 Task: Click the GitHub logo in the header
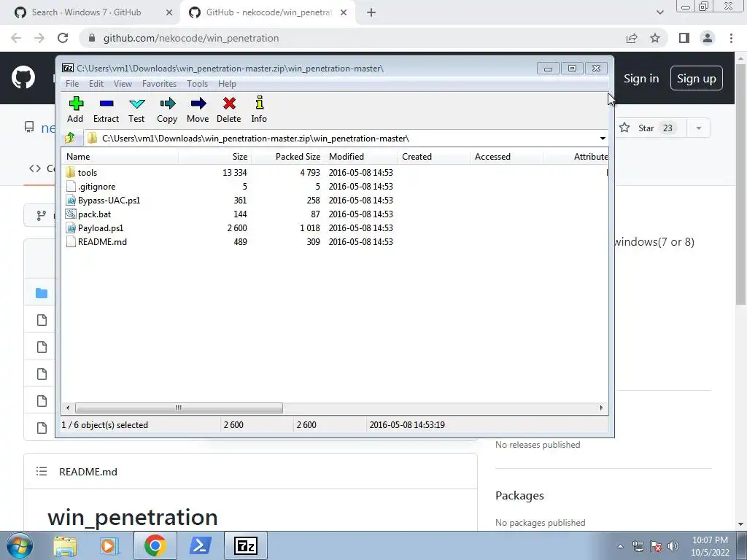[x=23, y=78]
